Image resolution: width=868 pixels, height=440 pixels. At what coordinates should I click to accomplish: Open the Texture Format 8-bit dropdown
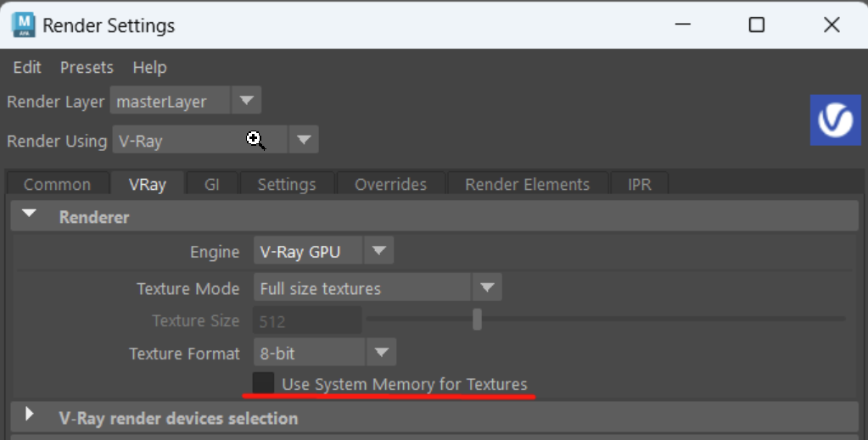pyautogui.click(x=325, y=353)
